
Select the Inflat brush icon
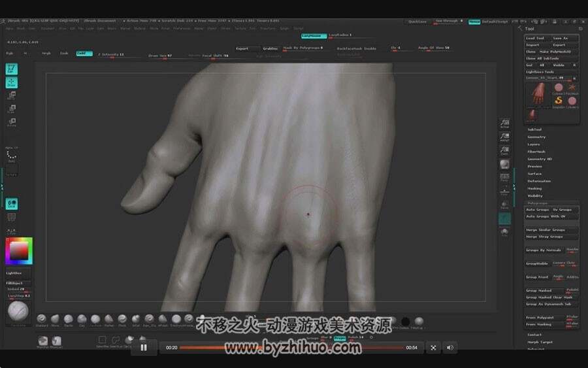click(136, 319)
